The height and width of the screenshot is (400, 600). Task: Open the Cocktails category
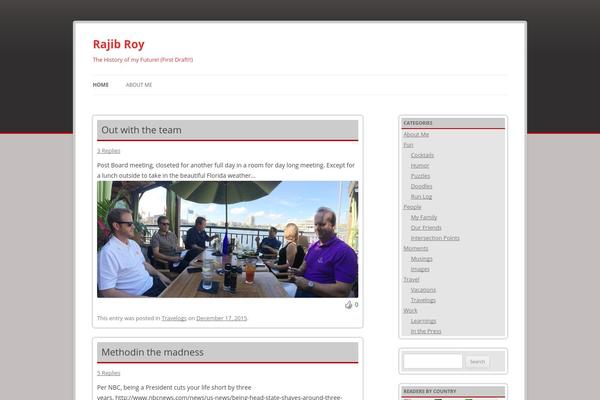(x=422, y=155)
